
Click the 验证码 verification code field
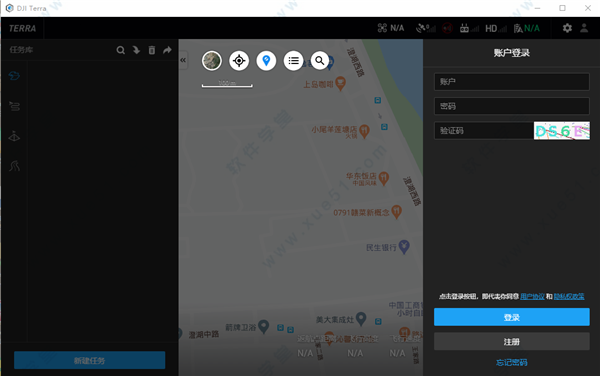484,131
